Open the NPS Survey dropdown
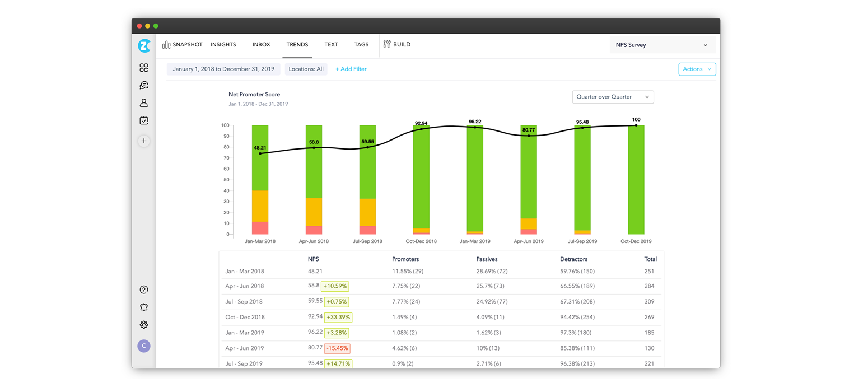 point(662,45)
